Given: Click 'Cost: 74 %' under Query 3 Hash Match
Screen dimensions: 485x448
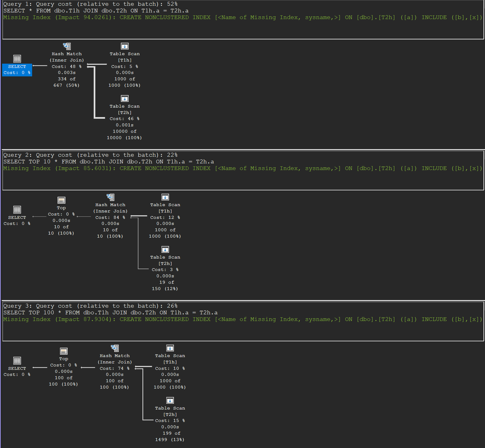Looking at the screenshot, I should (115, 369).
